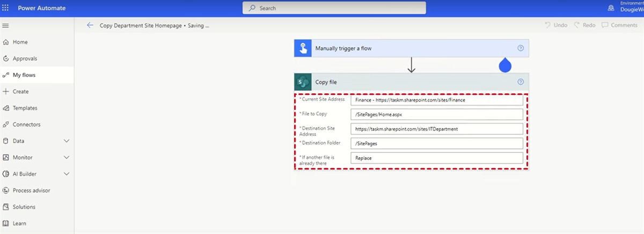Open the Create page link

pos(21,92)
